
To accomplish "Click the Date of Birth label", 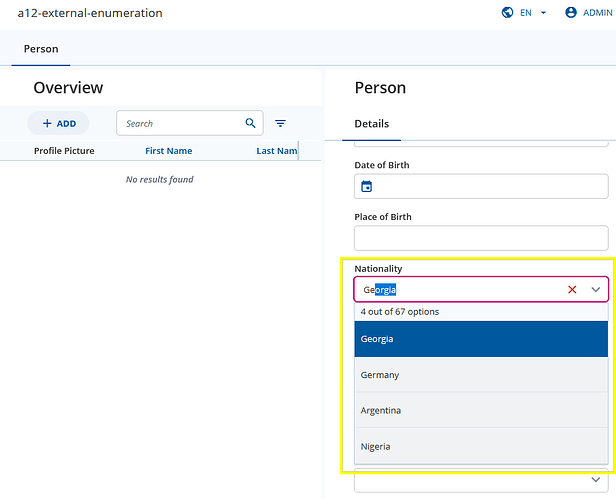I will [x=381, y=165].
